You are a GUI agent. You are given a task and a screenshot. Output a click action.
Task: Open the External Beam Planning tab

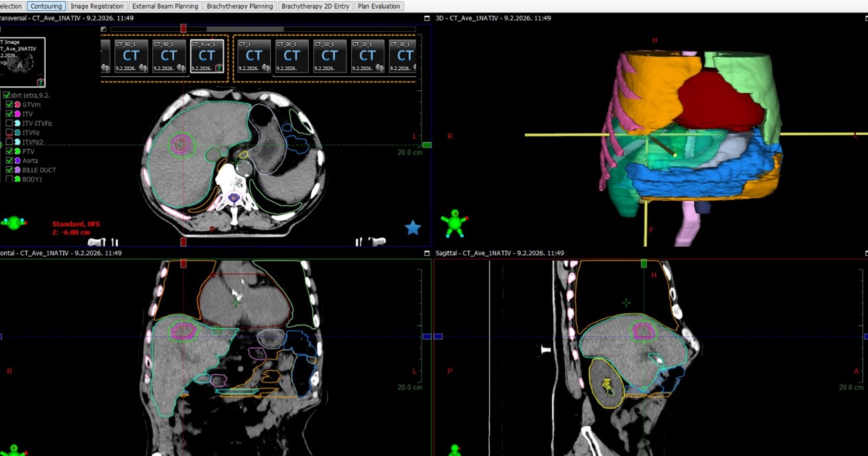pyautogui.click(x=165, y=6)
